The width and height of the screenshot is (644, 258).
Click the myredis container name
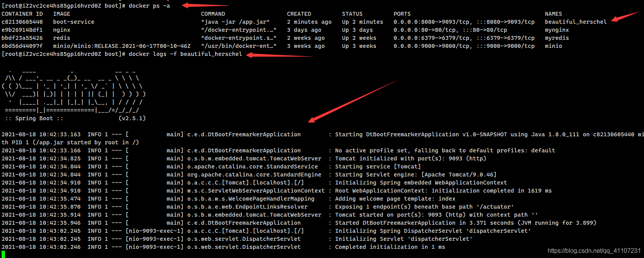[x=557, y=38]
